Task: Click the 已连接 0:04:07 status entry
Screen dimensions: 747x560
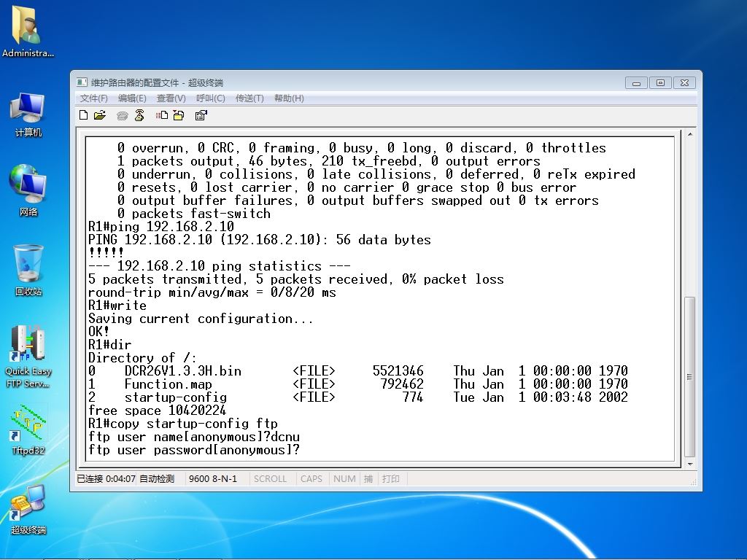Action: coord(107,478)
